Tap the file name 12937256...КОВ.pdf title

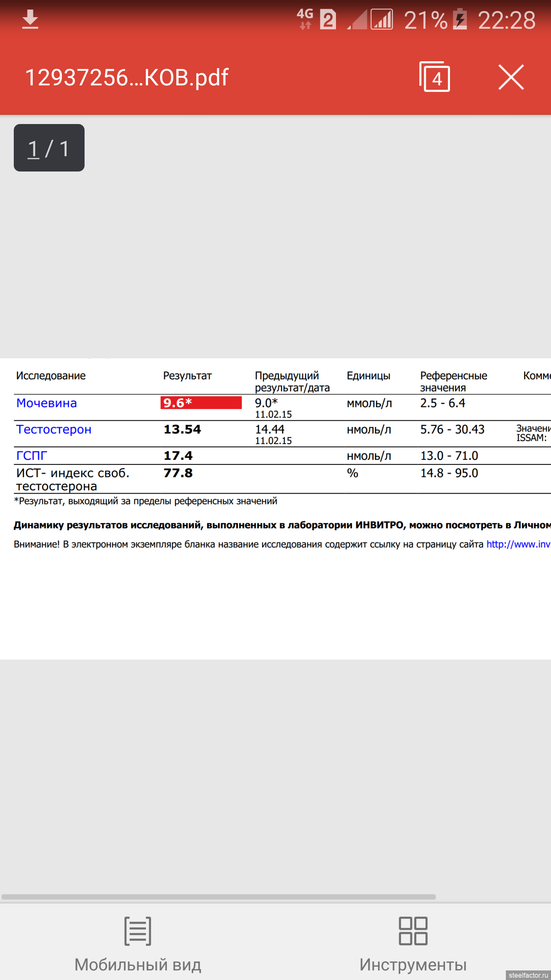click(127, 77)
